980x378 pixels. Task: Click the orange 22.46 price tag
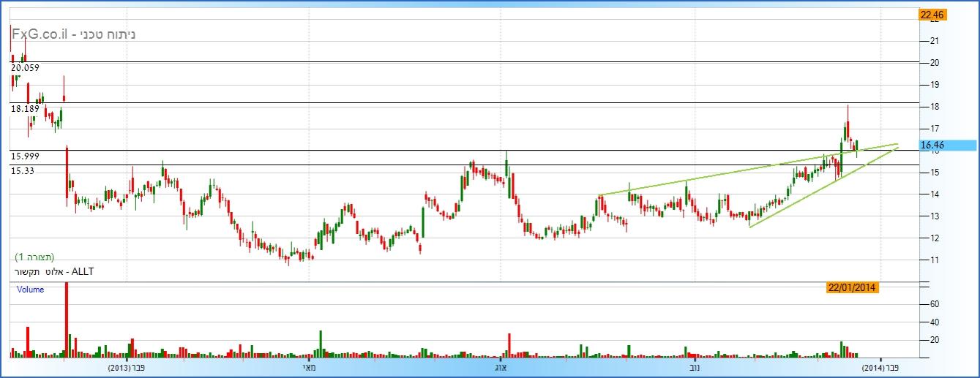pyautogui.click(x=933, y=15)
